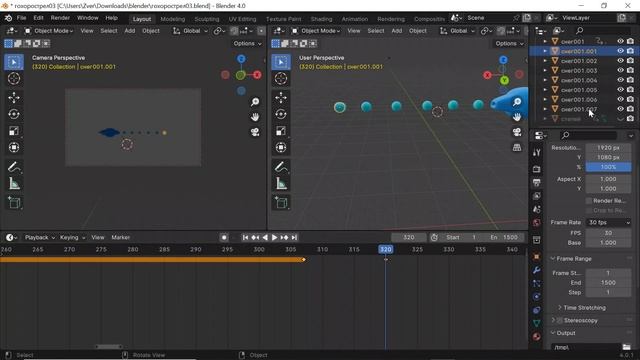The width and height of the screenshot is (640, 360).
Task: Open the Render menu
Action: 60,18
